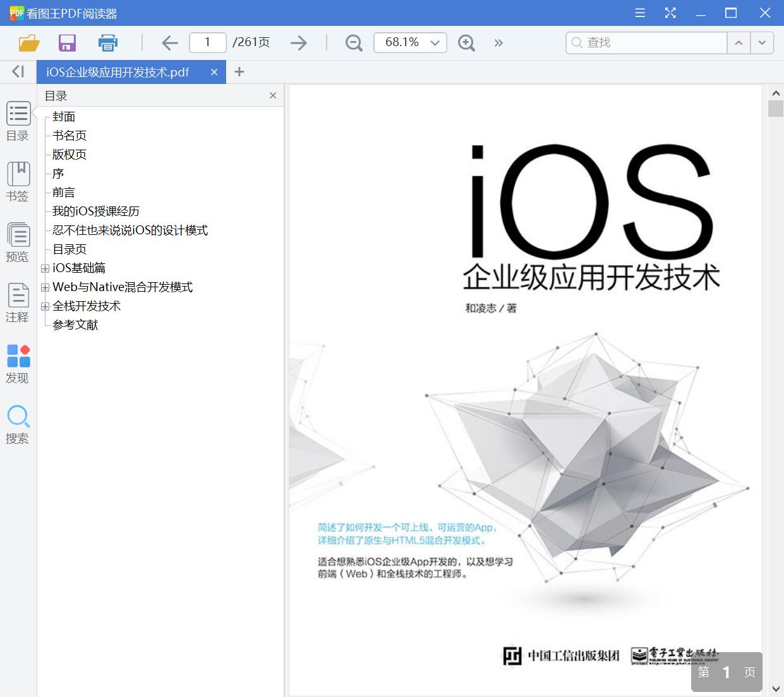Close the 目录 panel with its X button

point(272,95)
